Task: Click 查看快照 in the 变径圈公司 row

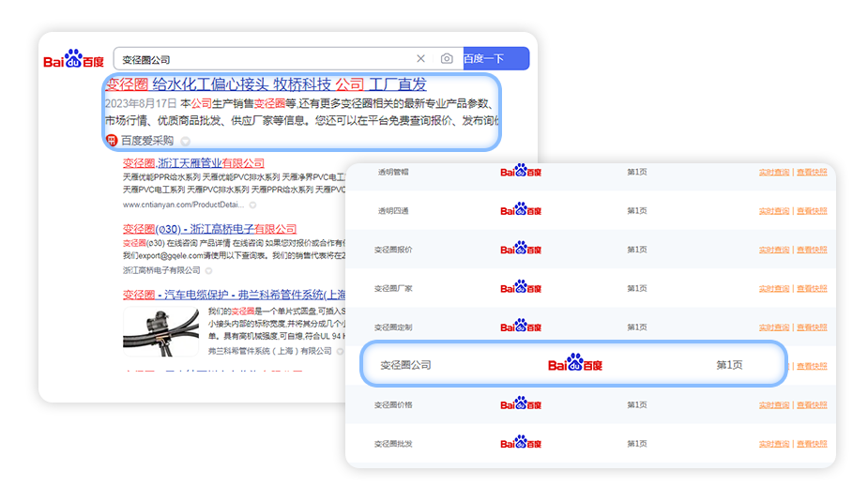Action: pos(812,366)
